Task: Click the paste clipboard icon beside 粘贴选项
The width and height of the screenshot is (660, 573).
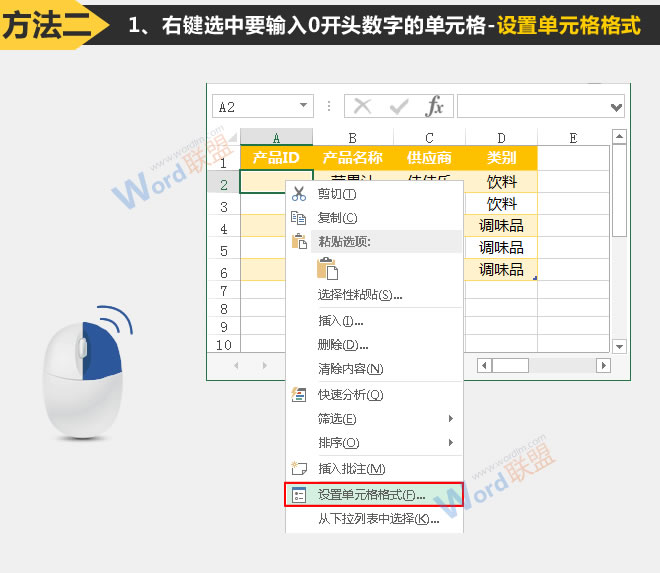Action: pos(299,241)
